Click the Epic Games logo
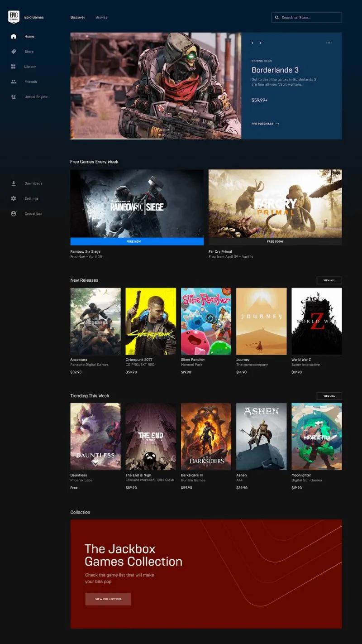Image resolution: width=362 pixels, height=644 pixels. pos(14,17)
